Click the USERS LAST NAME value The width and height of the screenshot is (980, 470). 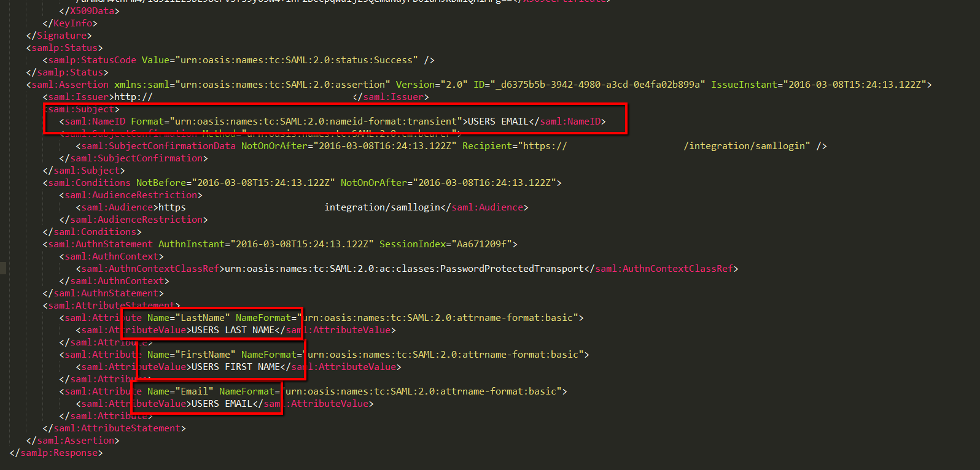click(x=233, y=330)
